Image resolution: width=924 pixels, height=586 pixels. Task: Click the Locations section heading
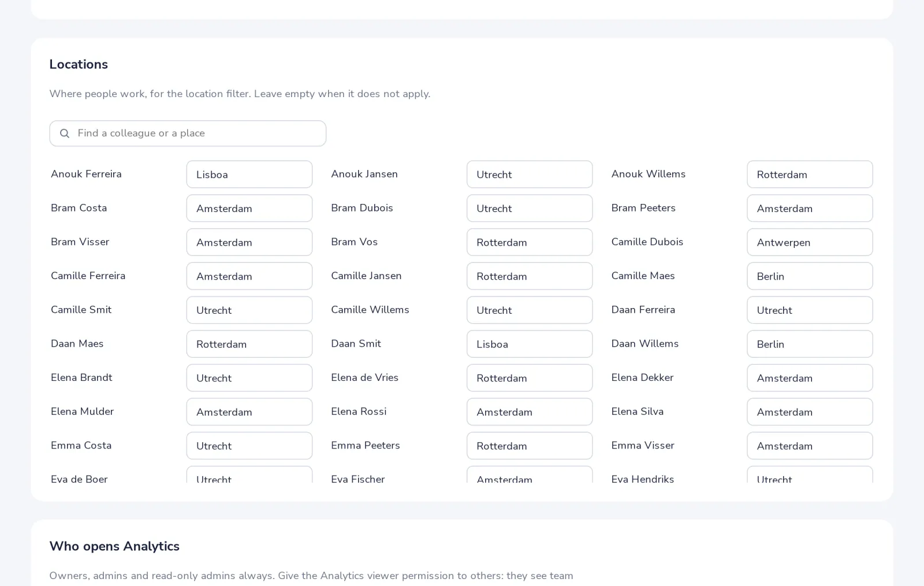[x=79, y=64]
